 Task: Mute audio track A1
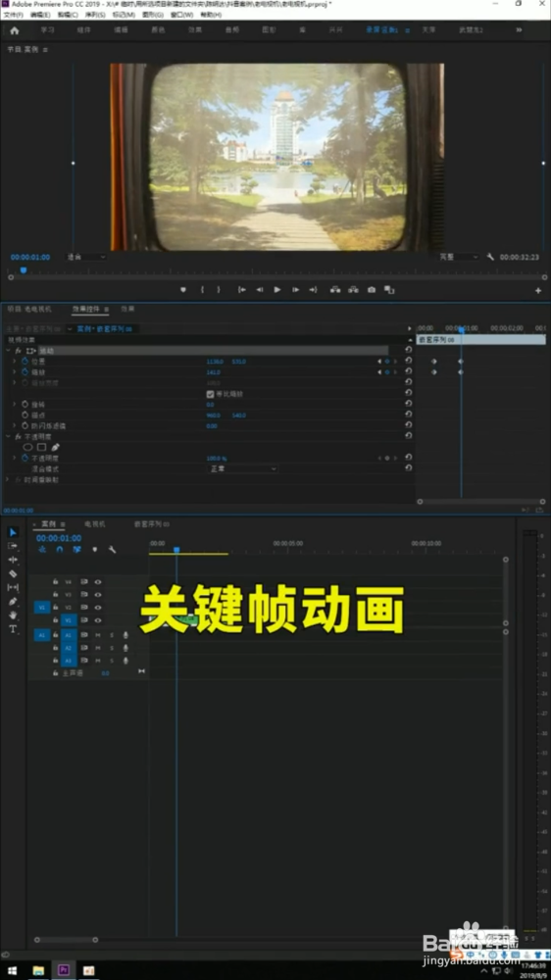[98, 634]
